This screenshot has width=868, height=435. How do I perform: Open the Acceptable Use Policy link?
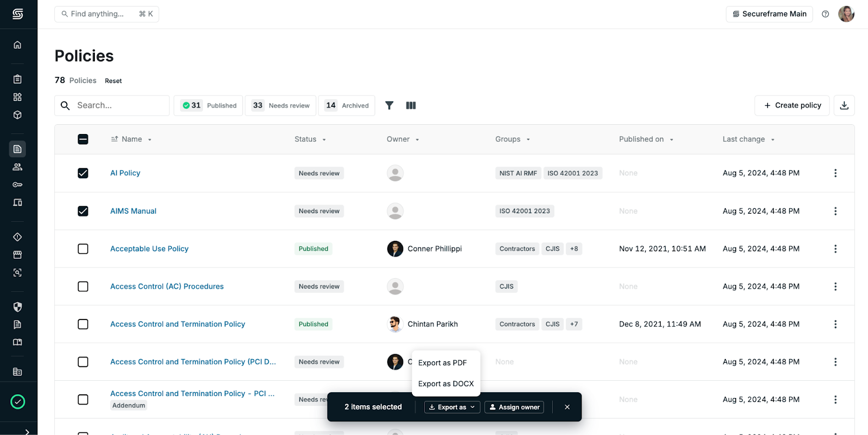click(x=149, y=248)
